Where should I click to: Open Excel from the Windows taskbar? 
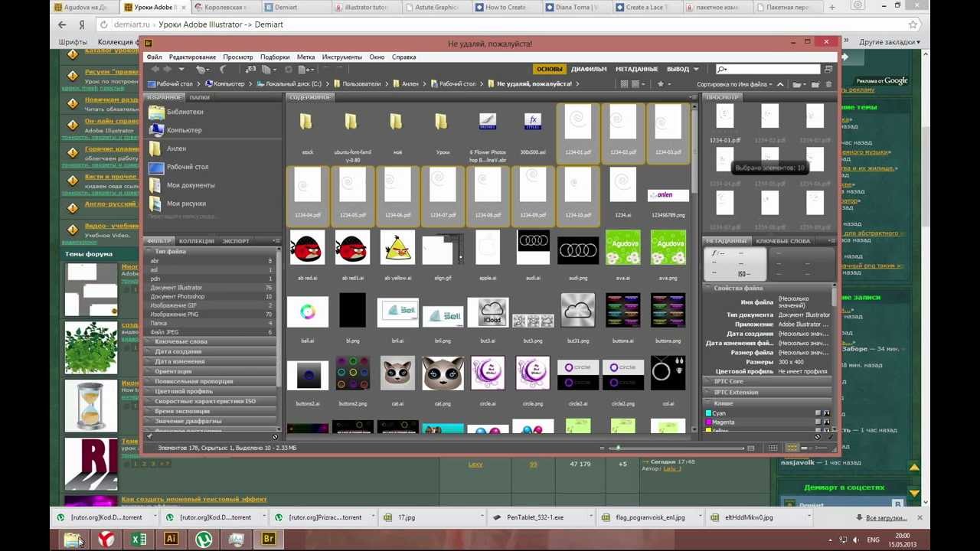point(139,539)
